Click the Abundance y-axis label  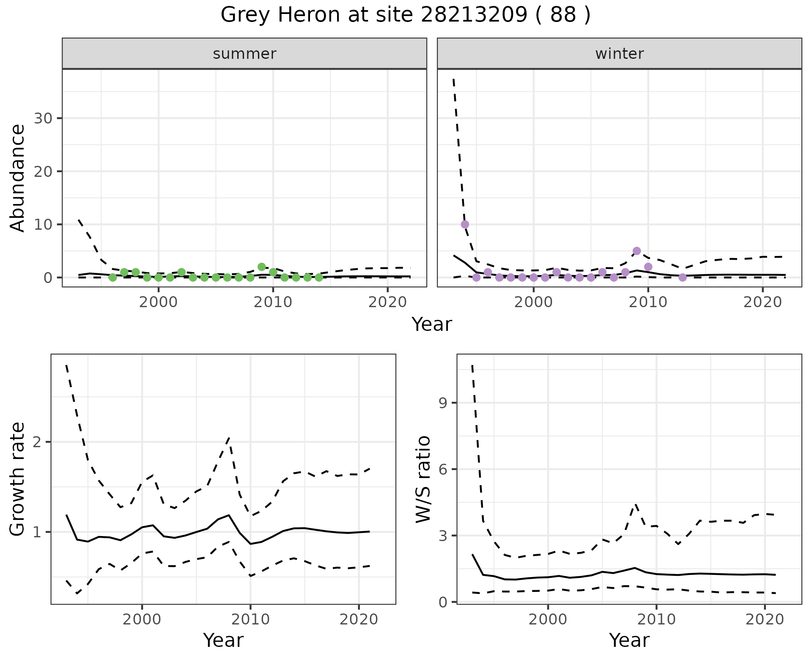[x=18, y=178]
